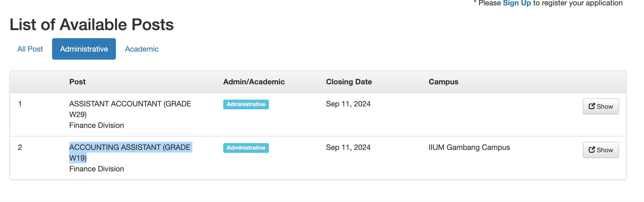The width and height of the screenshot is (644, 202).
Task: Select the Administrative tab
Action: pos(84,49)
